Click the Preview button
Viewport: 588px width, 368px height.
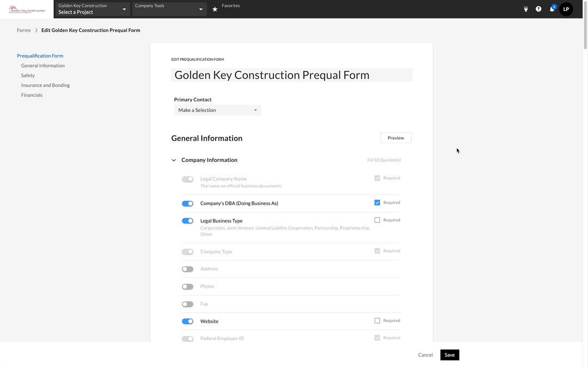(396, 138)
